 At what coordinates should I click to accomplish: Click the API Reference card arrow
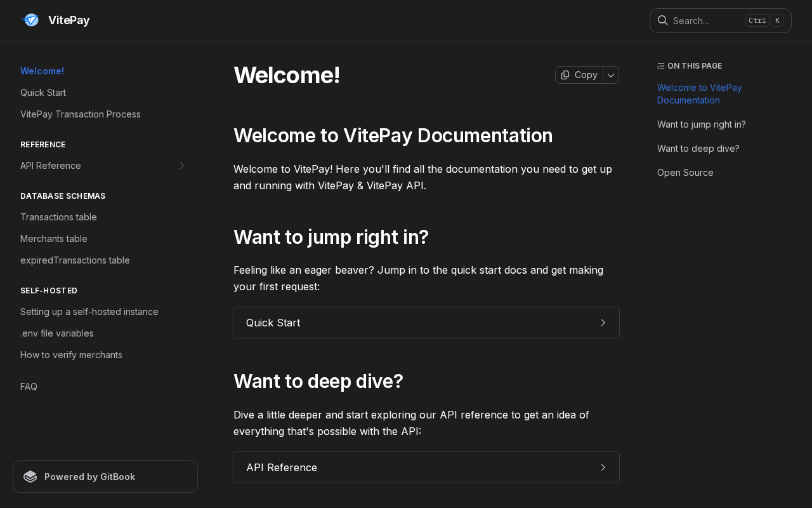point(603,467)
